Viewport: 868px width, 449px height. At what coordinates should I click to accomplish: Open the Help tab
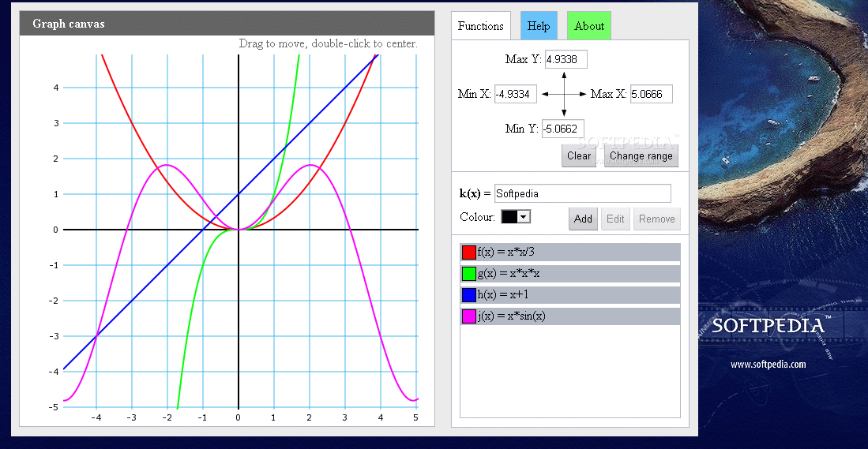(539, 26)
